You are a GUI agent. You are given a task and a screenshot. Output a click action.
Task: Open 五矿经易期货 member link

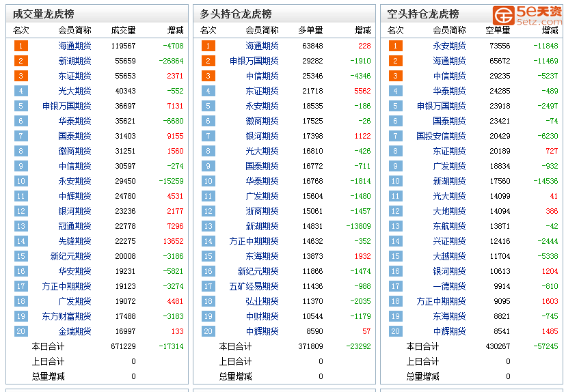tap(254, 286)
